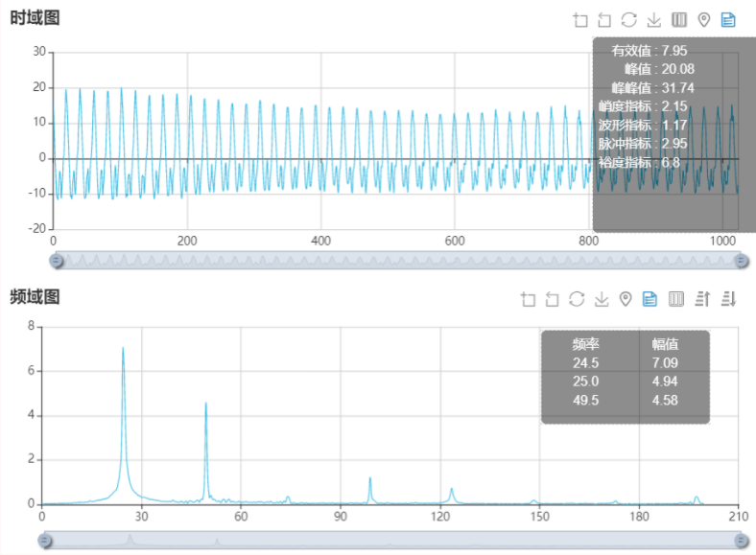This screenshot has height=555, width=756.
Task: Download time-domain chart as image
Action: [x=654, y=20]
